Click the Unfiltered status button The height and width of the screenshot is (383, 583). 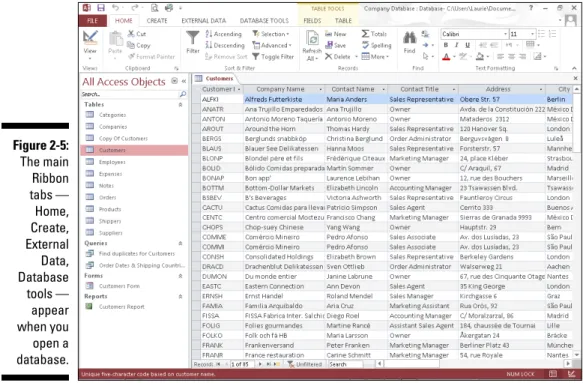[305, 364]
